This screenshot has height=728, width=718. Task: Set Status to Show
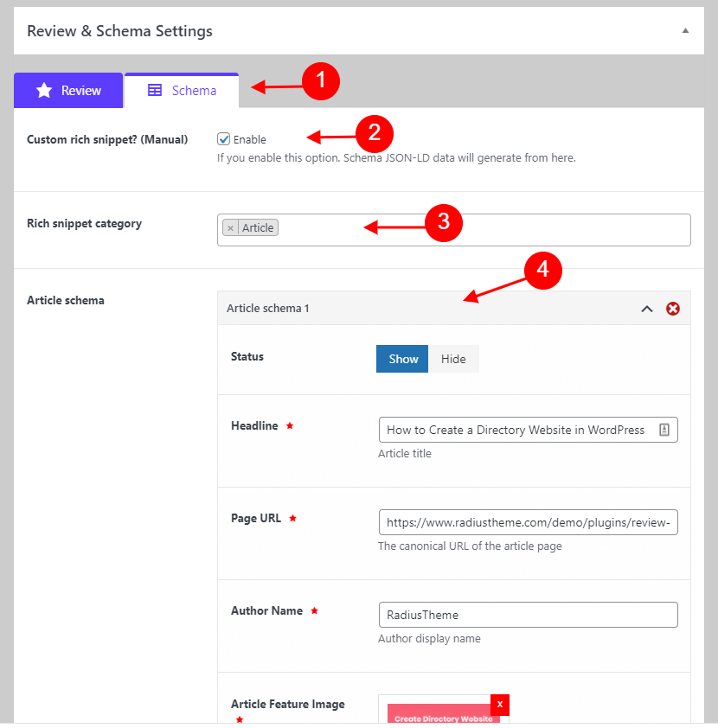tap(402, 359)
